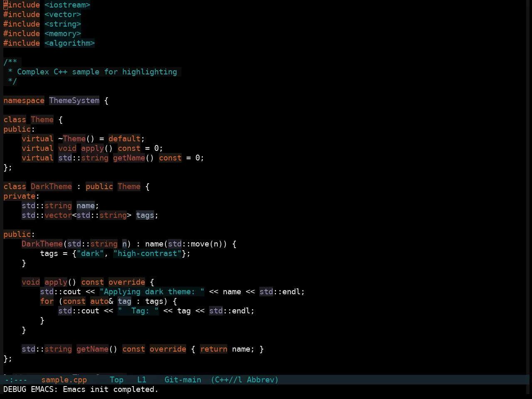532x399 pixels.
Task: Click the class name Theme in 'class Theme {'
Action: [42, 120]
